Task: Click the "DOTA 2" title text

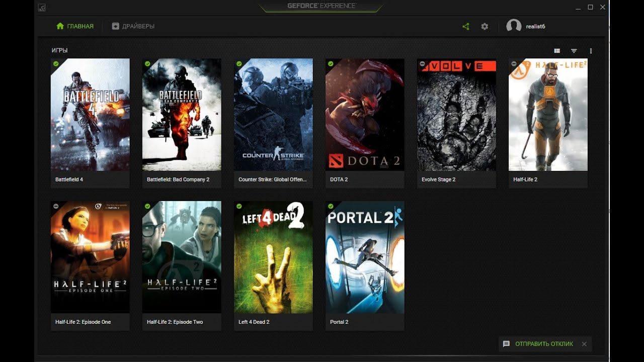Action: tap(339, 179)
